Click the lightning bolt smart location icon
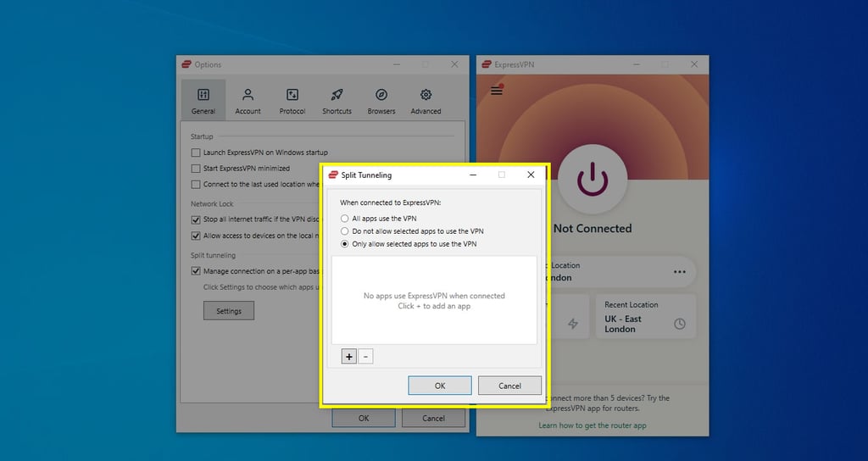The width and height of the screenshot is (868, 461). tap(573, 324)
